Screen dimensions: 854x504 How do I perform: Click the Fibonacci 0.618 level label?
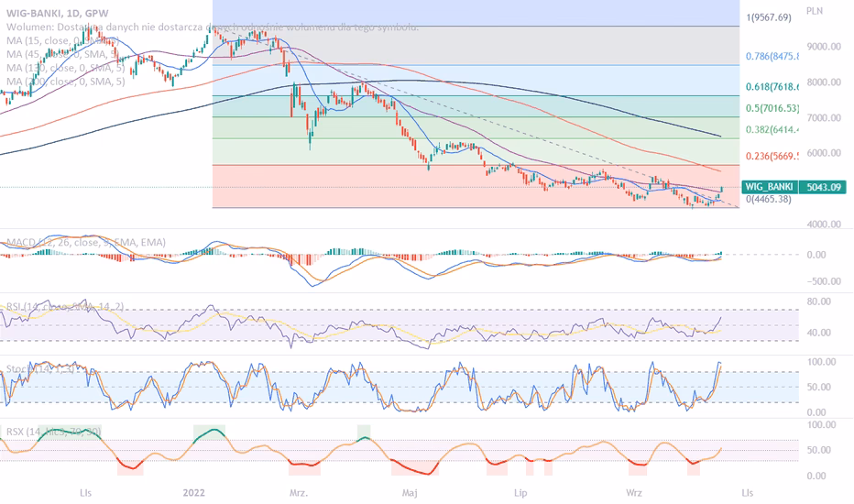(x=772, y=87)
